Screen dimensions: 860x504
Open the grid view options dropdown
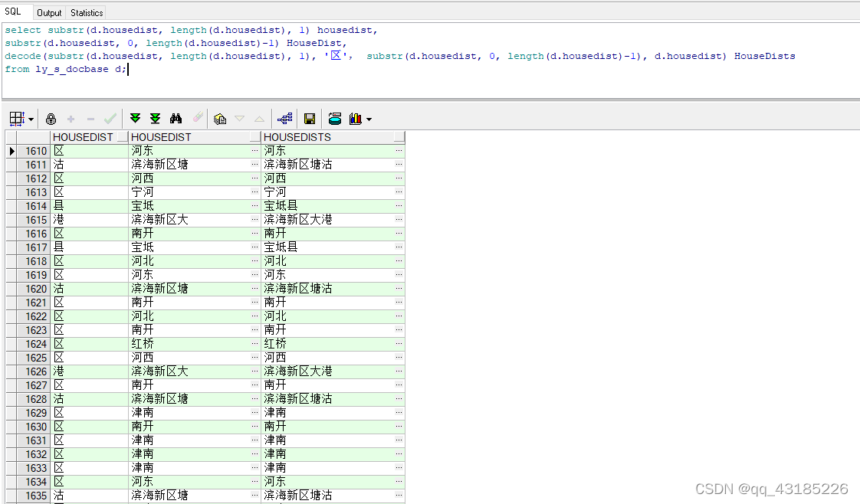32,119
